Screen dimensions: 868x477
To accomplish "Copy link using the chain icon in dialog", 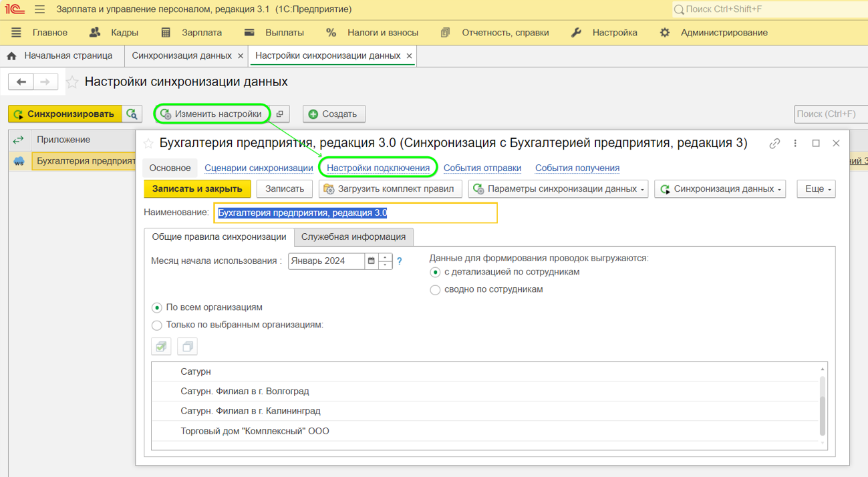I will (774, 143).
